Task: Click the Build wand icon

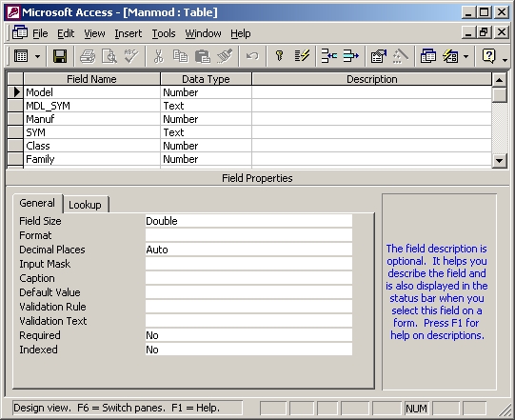Action: pyautogui.click(x=401, y=56)
